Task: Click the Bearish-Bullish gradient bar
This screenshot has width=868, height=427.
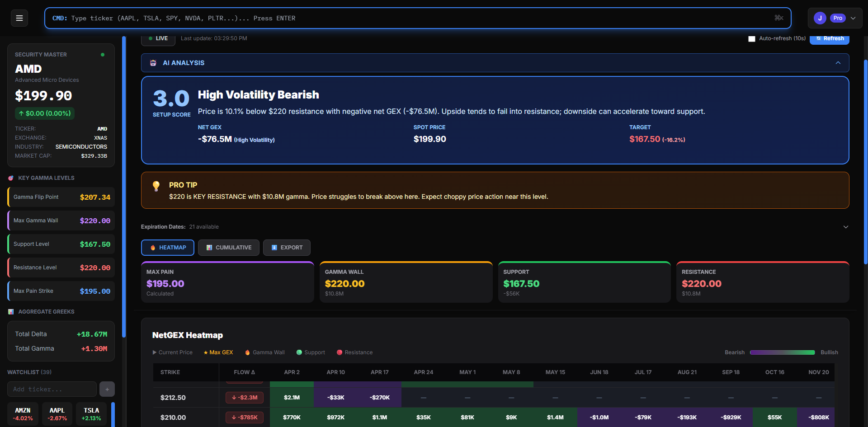Action: [783, 352]
